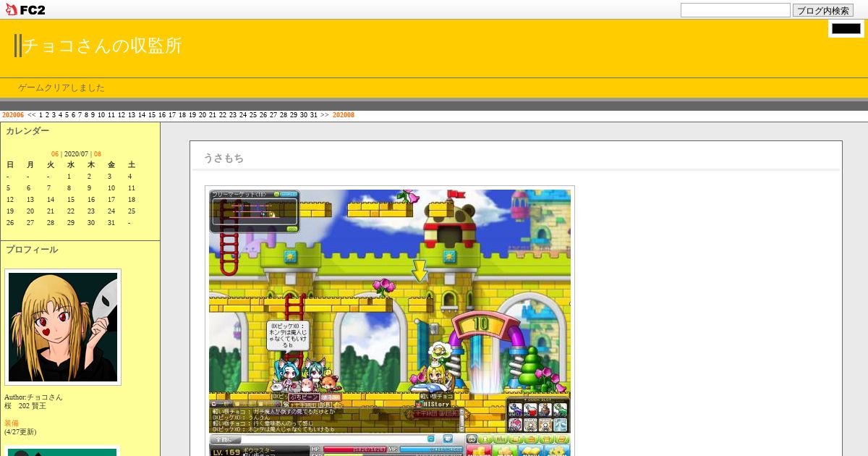
Task: Go to next month 202008 link
Action: 344,115
